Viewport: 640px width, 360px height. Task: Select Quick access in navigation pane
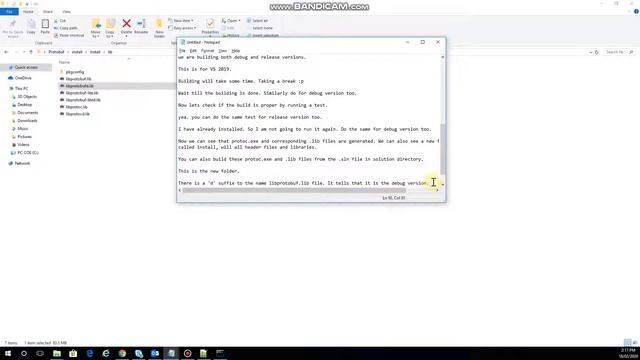tap(26, 67)
